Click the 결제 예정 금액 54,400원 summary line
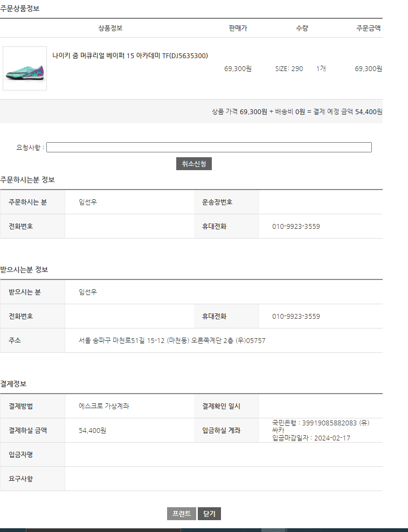Screen dimensions: 408x532 [x=298, y=111]
